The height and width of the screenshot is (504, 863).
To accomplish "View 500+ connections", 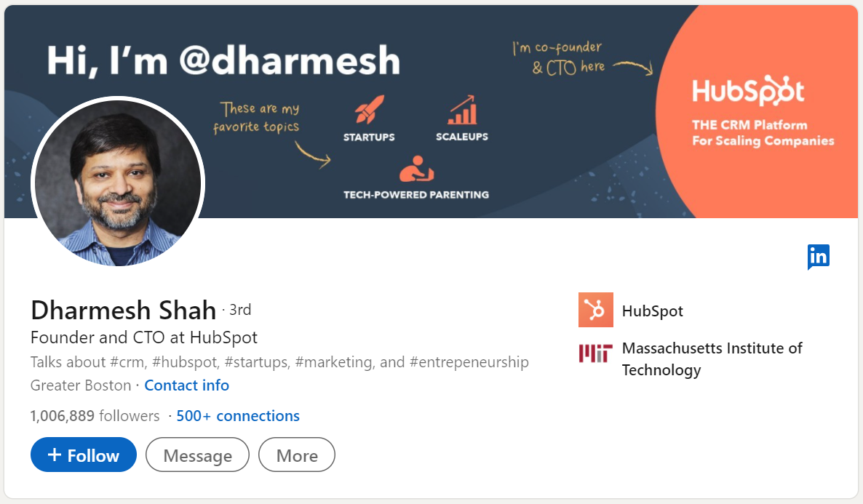I will pyautogui.click(x=237, y=415).
